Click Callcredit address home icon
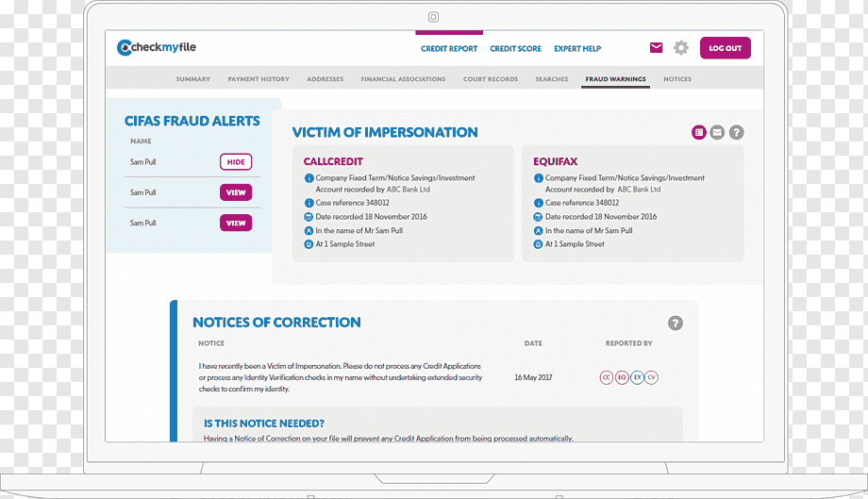The image size is (868, 499). [x=309, y=244]
